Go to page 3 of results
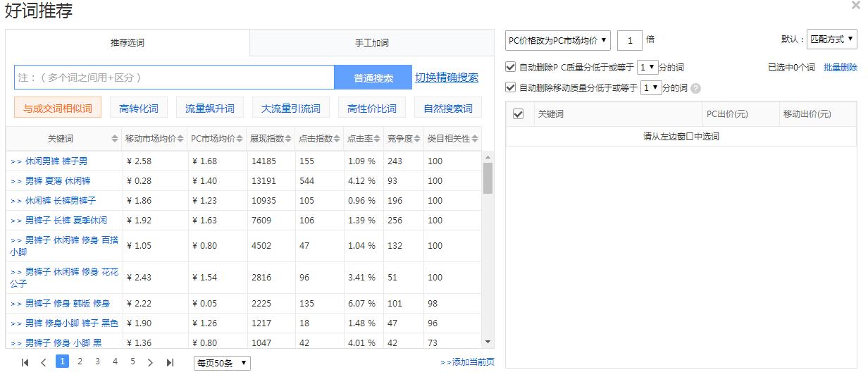The image size is (868, 377). (97, 361)
